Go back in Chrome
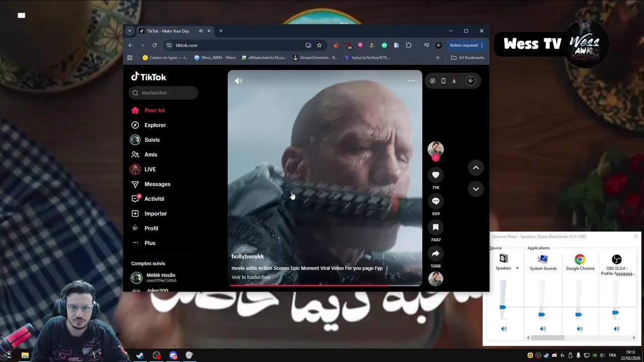This screenshot has height=362, width=644. [130, 45]
